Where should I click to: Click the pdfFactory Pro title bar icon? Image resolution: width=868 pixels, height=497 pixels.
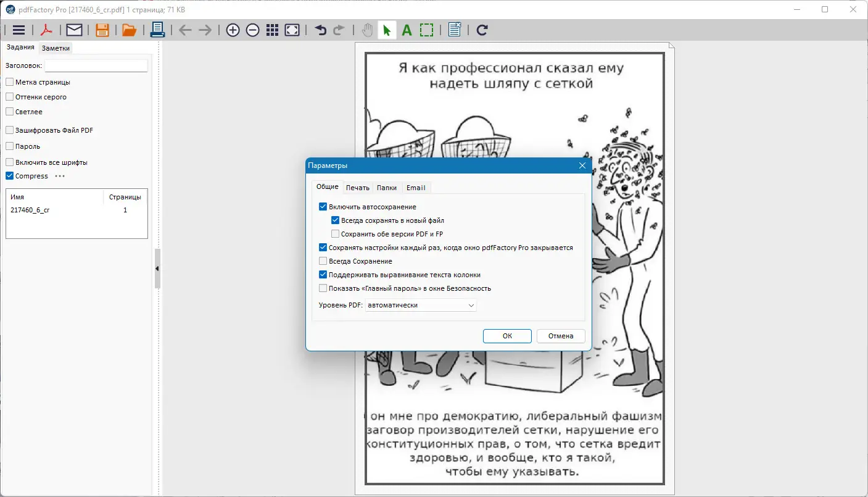click(10, 9)
